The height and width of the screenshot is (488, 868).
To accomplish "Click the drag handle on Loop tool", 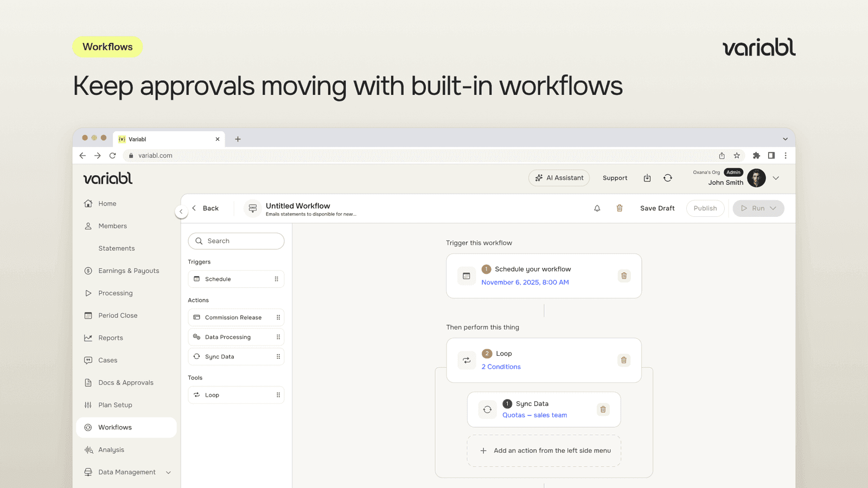I will pos(278,395).
